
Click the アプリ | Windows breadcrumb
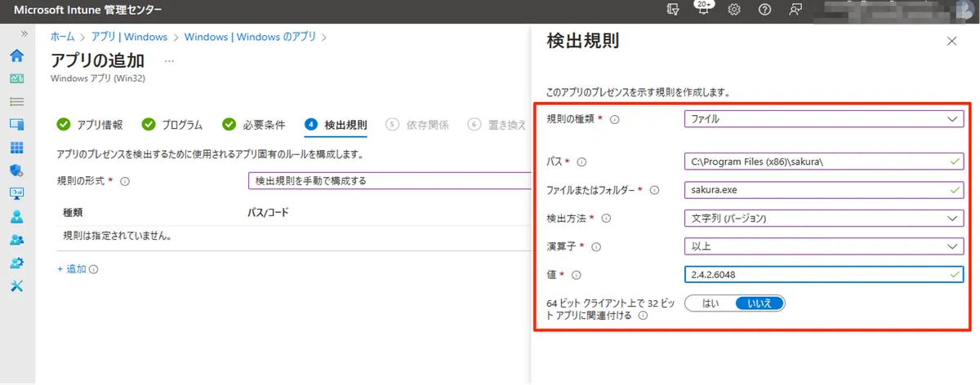129,37
